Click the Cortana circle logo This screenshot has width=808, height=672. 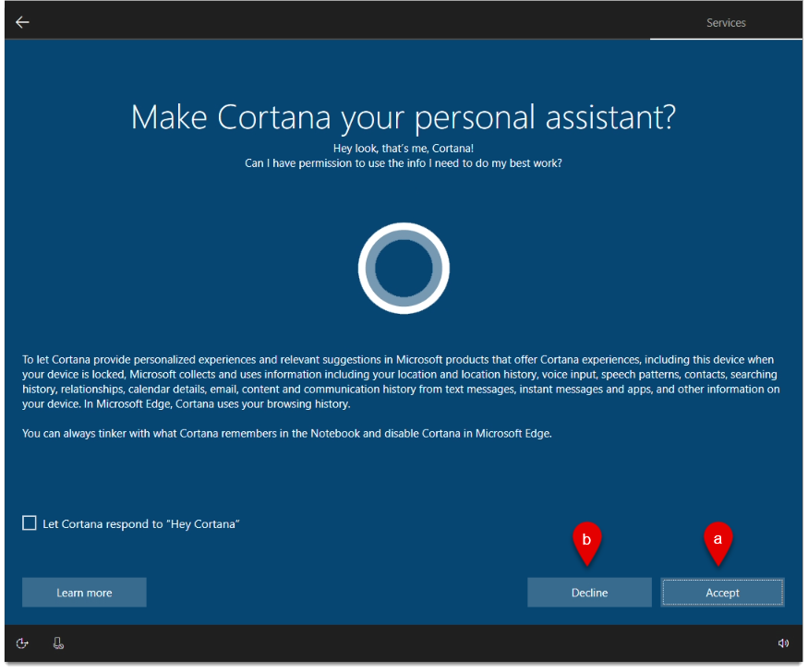[x=404, y=269]
